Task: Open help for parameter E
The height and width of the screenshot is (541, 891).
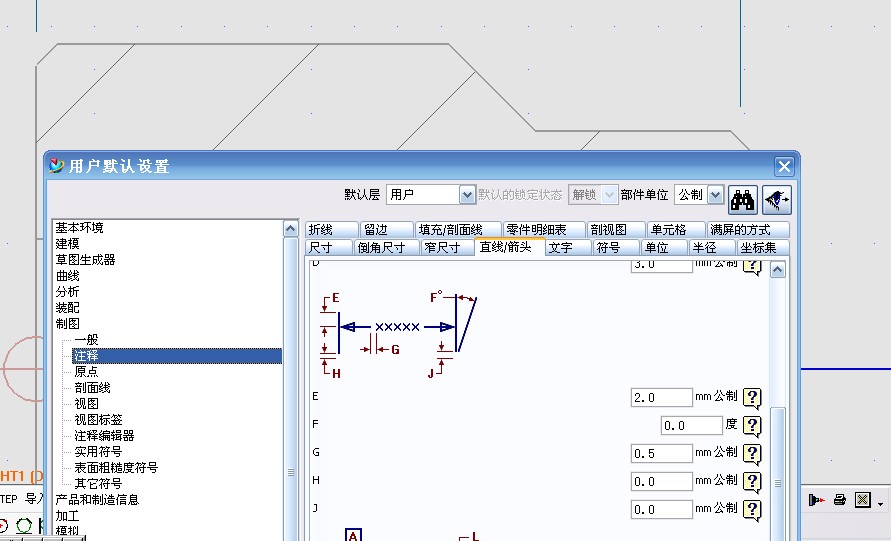Action: pyautogui.click(x=752, y=398)
